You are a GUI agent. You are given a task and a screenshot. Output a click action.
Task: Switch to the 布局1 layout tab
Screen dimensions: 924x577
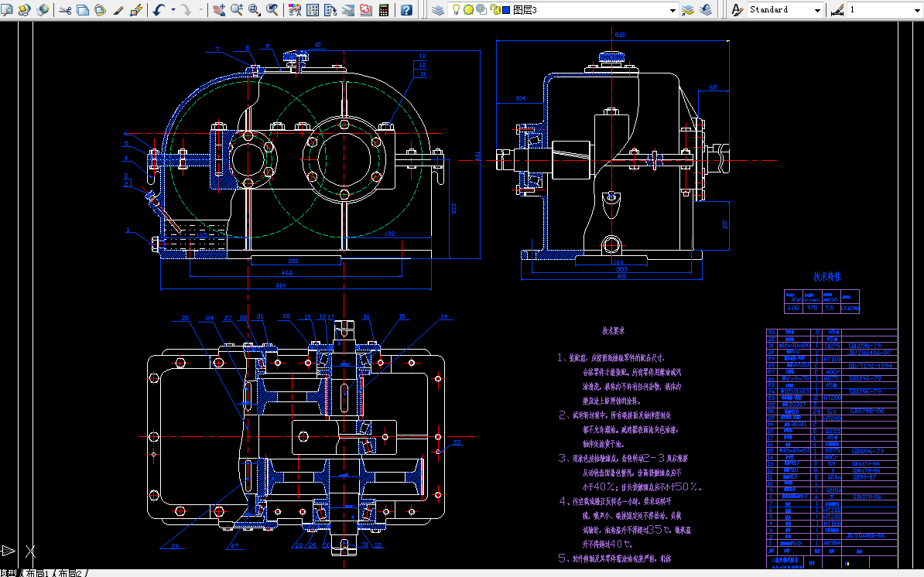pos(39,573)
